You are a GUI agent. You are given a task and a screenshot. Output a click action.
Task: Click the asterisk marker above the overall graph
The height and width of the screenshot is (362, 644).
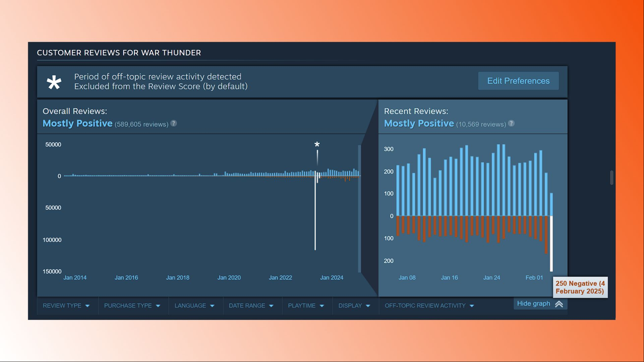[x=317, y=145]
